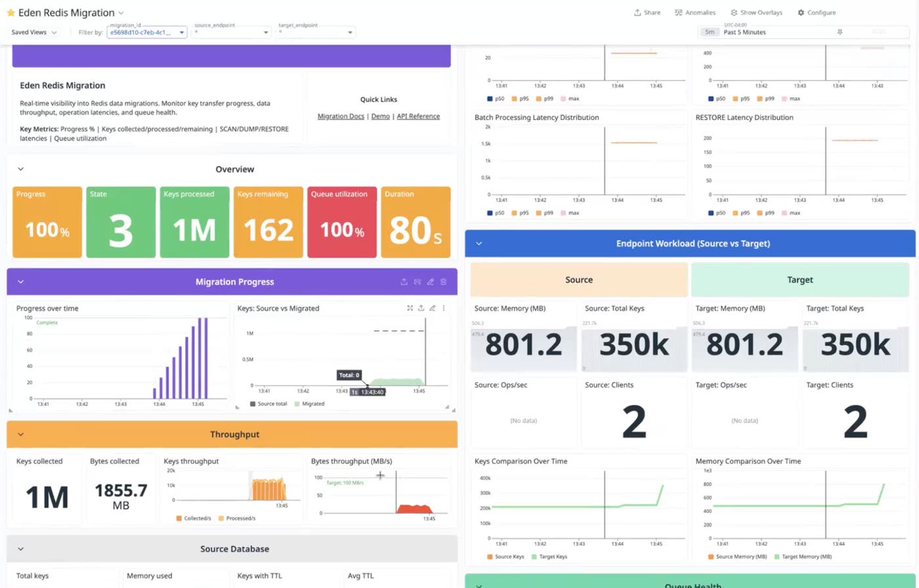Click the Progress 100% tile
919x588 pixels.
coord(47,222)
